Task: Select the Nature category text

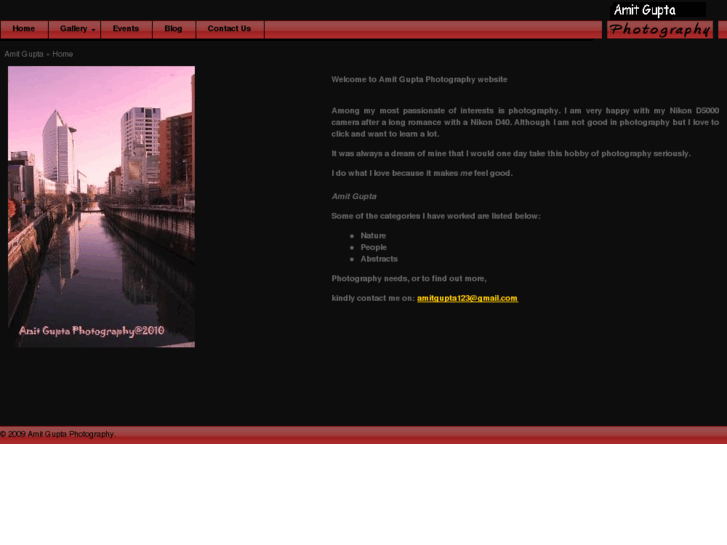Action: 373,236
